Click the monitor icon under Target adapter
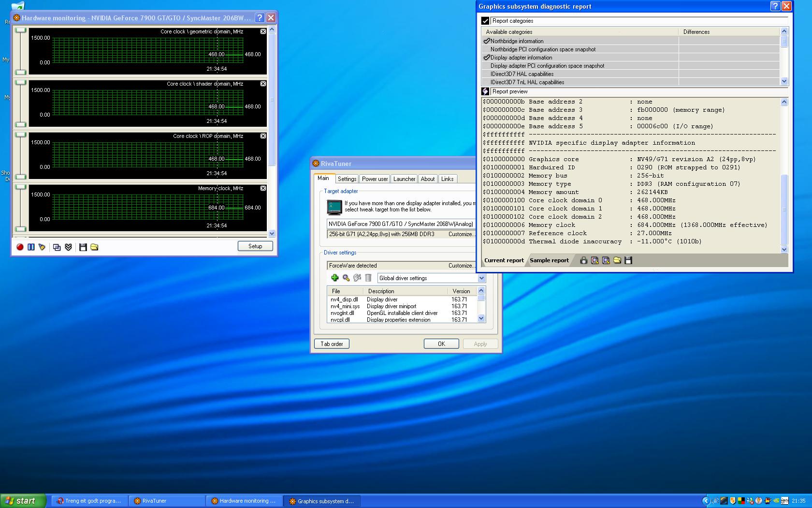812x508 pixels. click(x=334, y=207)
